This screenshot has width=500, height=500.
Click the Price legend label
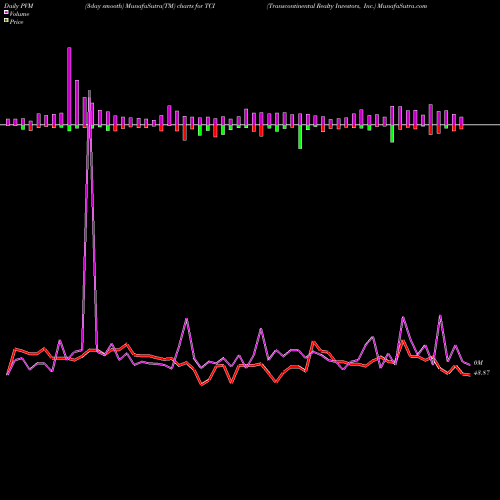[x=16, y=22]
